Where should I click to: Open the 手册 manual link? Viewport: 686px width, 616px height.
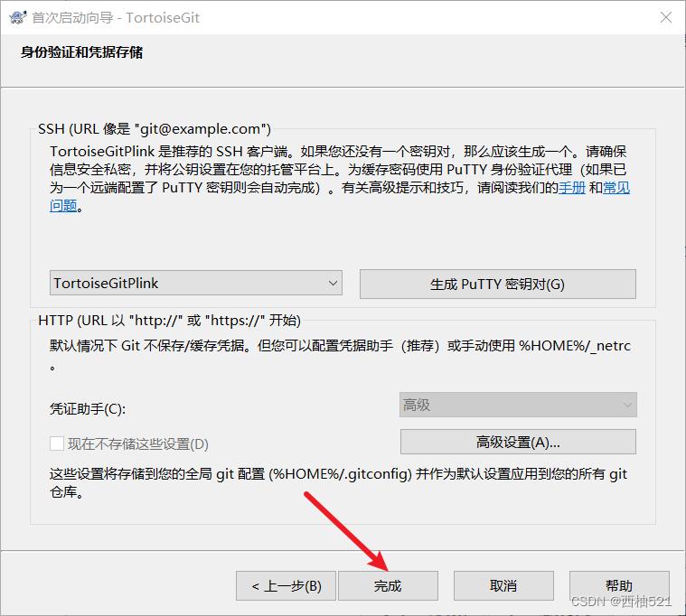click(572, 188)
